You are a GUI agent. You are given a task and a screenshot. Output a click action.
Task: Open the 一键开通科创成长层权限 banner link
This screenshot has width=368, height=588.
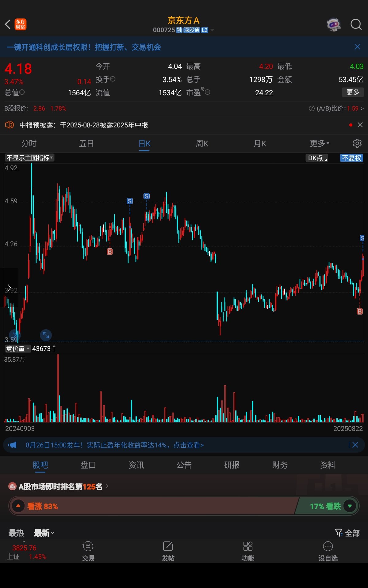click(x=84, y=47)
